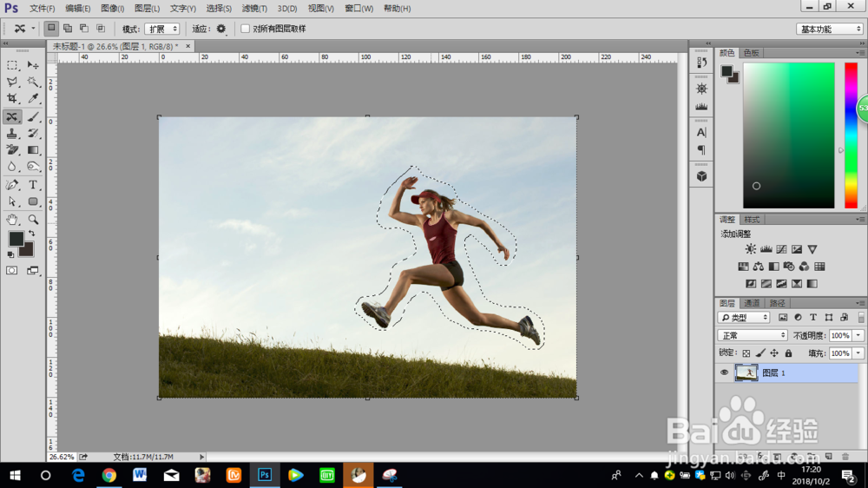Viewport: 868px width, 488px height.
Task: Select the Horizontal Type tool
Action: [33, 185]
